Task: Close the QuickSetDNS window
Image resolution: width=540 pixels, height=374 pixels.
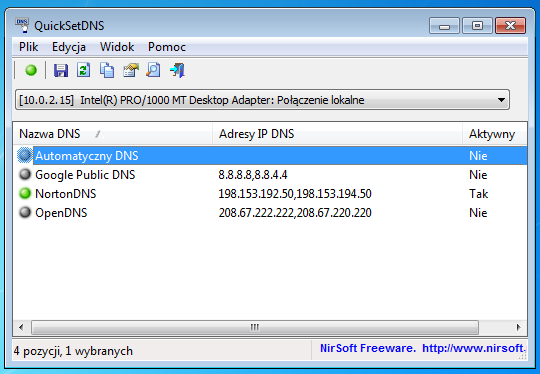Action: (x=510, y=26)
